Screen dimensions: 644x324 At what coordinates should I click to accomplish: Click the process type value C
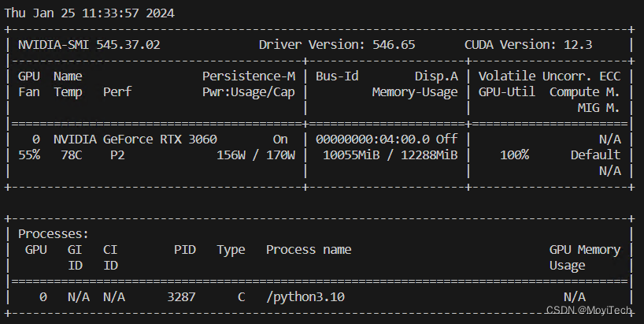[x=242, y=297]
